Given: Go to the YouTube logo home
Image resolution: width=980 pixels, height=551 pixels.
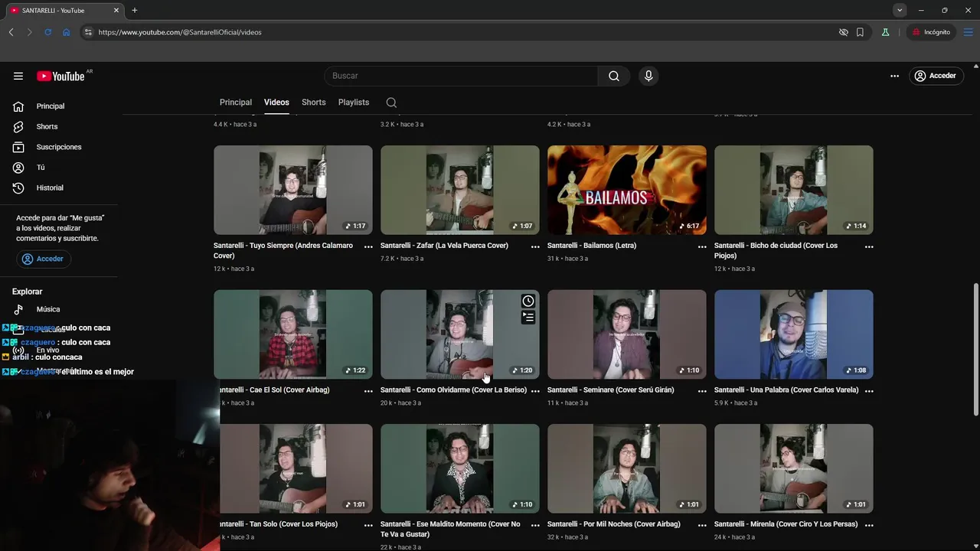Looking at the screenshot, I should 60,76.
